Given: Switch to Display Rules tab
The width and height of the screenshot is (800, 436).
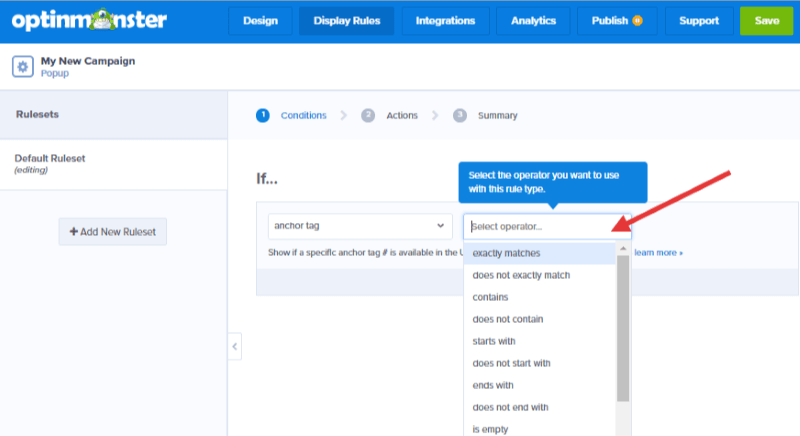Looking at the screenshot, I should click(346, 21).
